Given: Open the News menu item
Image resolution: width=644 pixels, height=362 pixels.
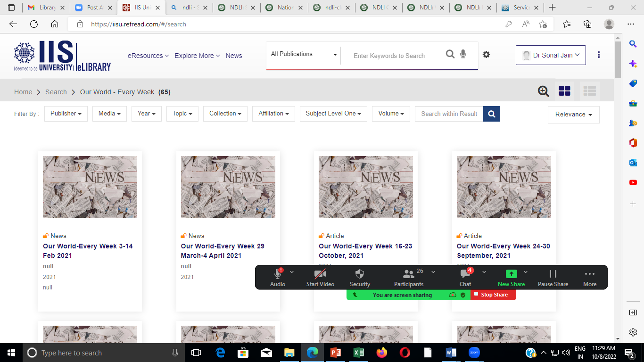Looking at the screenshot, I should coord(234,56).
